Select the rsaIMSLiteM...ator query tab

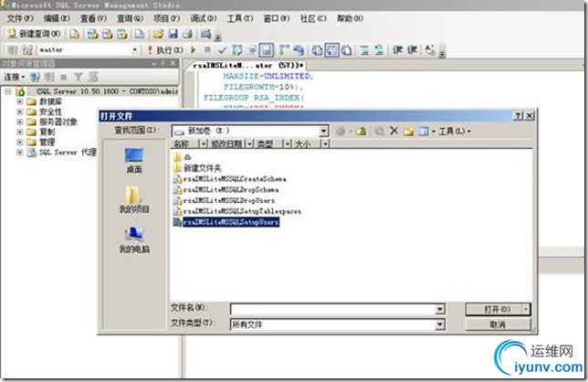(x=247, y=65)
